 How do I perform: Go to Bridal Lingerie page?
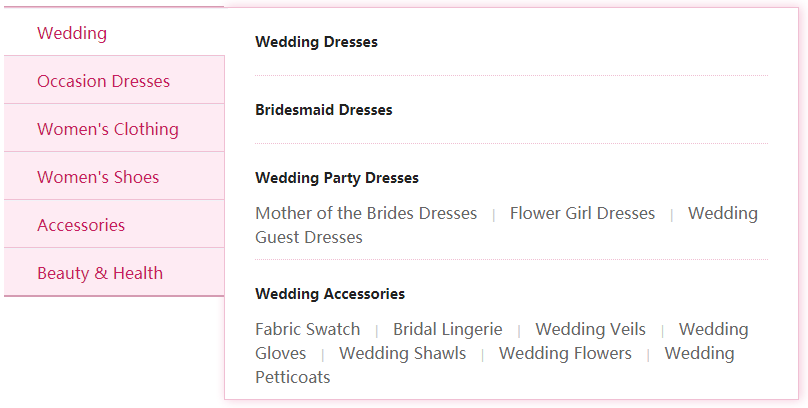448,329
